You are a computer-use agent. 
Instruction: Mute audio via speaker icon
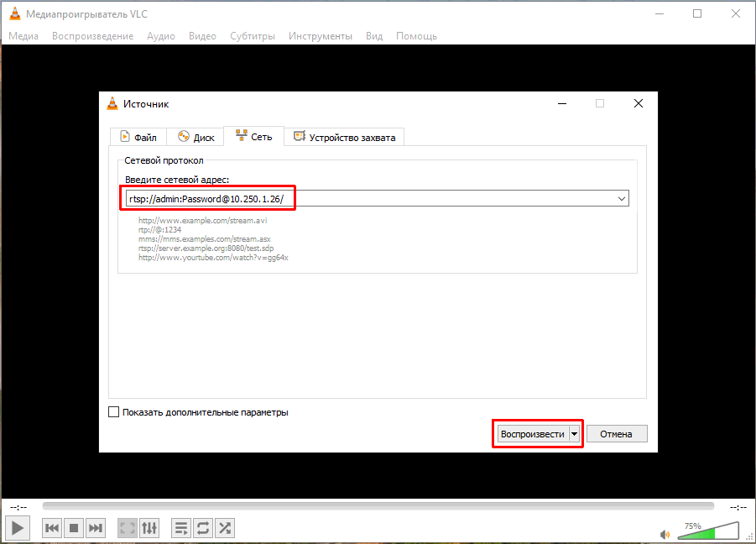665,534
